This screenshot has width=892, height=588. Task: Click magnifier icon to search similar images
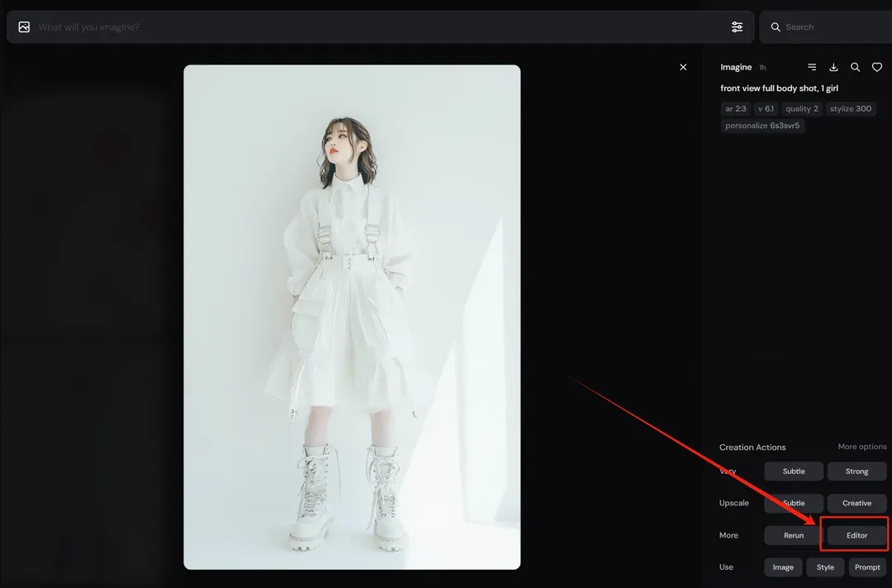coord(855,67)
